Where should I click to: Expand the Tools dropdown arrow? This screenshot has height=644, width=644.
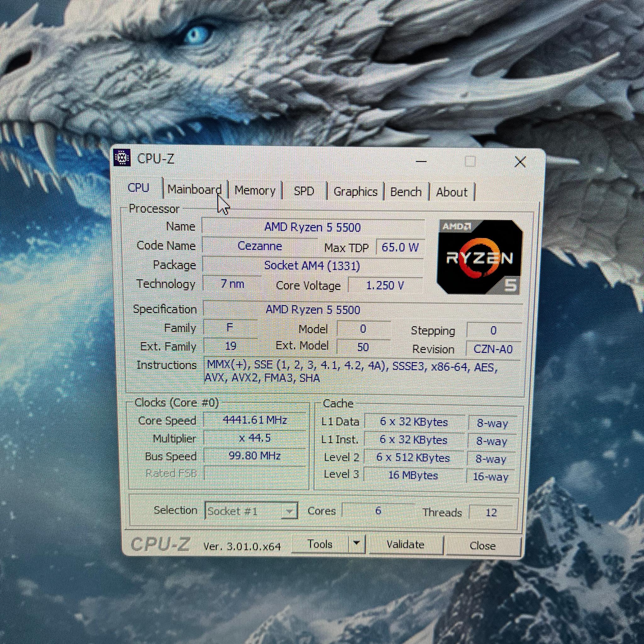(x=356, y=544)
